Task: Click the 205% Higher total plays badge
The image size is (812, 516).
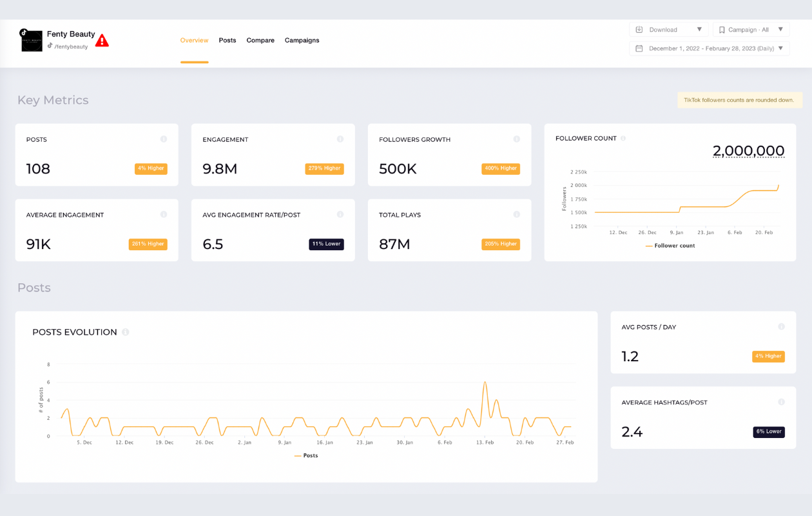Action: tap(501, 244)
